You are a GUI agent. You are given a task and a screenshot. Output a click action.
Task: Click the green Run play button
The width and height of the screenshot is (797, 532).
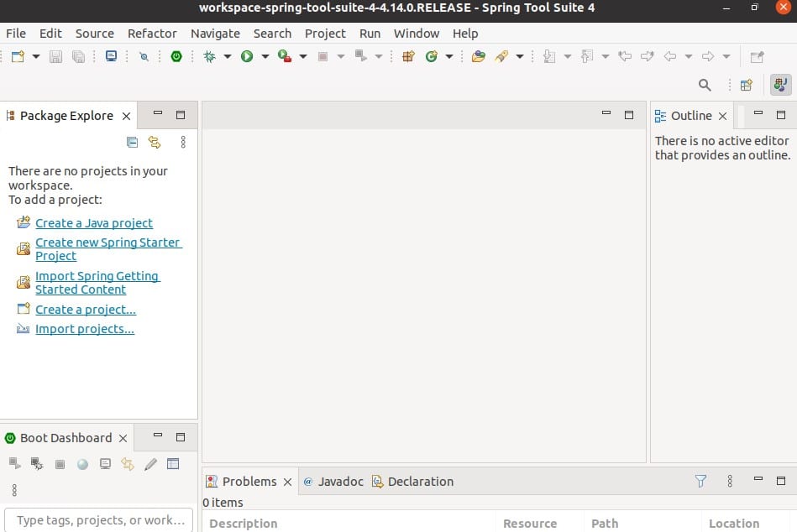coord(247,56)
